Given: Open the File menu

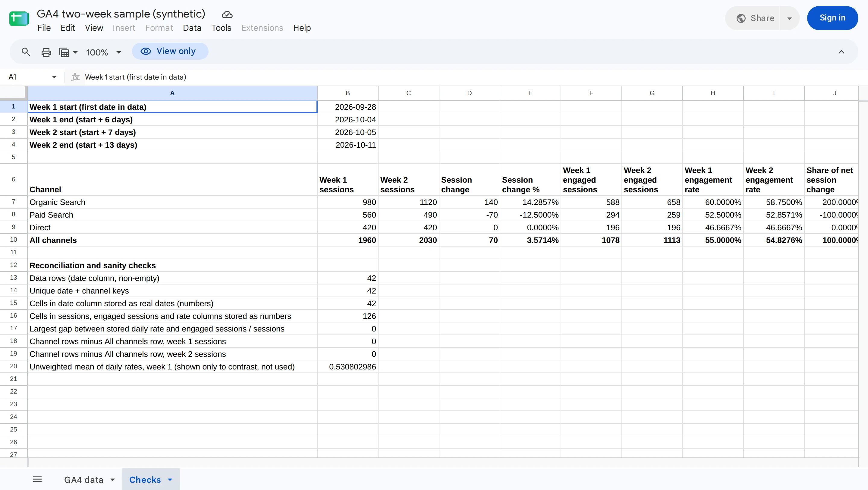Looking at the screenshot, I should click(44, 28).
